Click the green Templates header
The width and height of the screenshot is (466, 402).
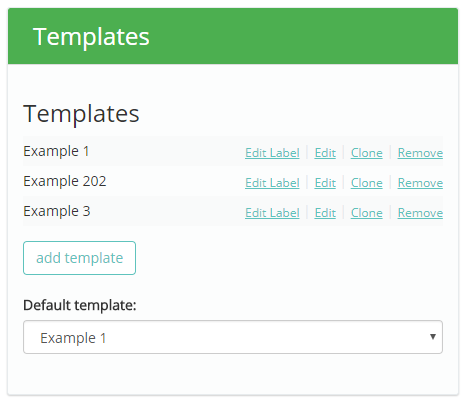[233, 36]
